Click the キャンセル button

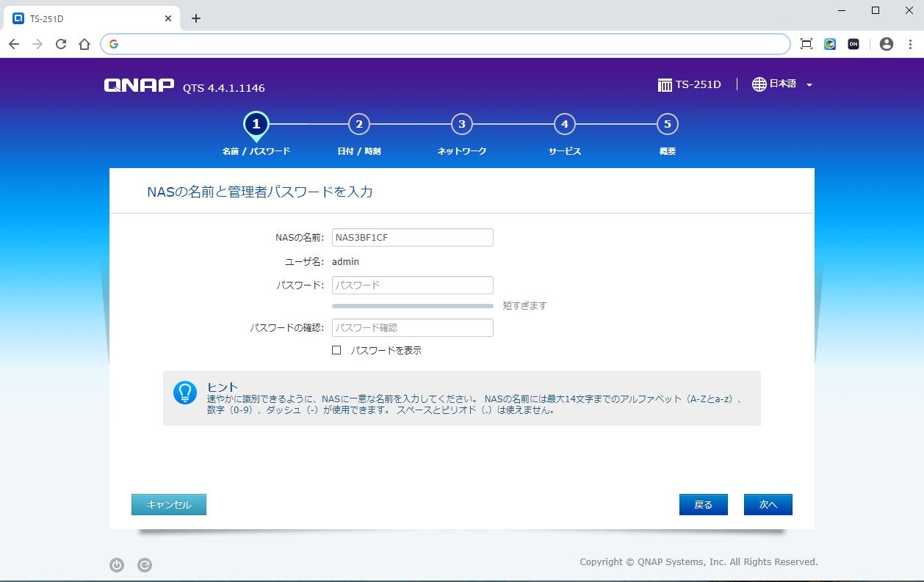[169, 505]
